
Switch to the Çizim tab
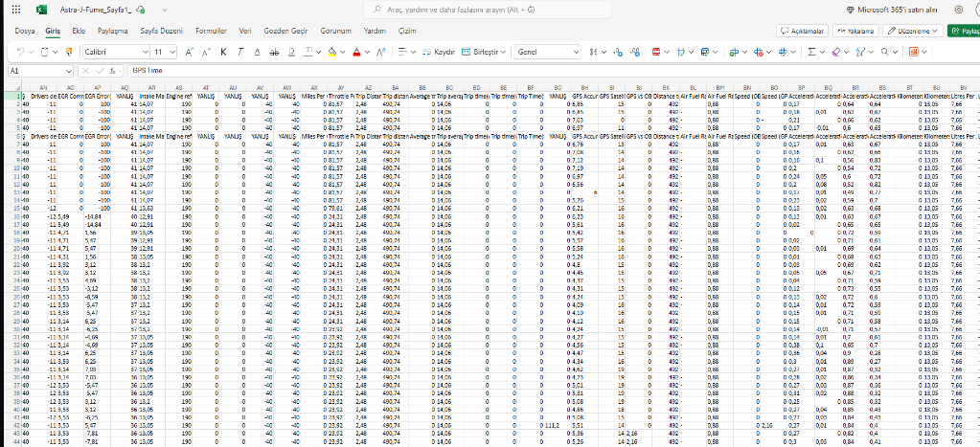click(407, 31)
